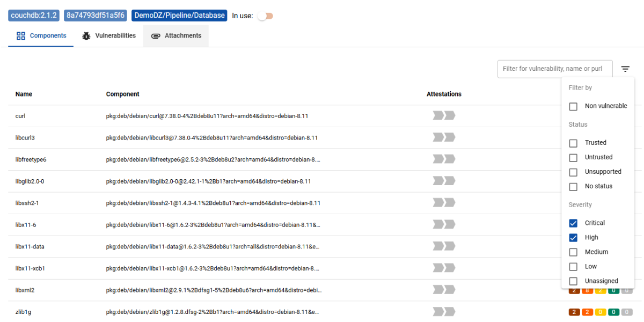Select the libx11-data row name
The width and height of the screenshot is (644, 322).
pos(30,246)
